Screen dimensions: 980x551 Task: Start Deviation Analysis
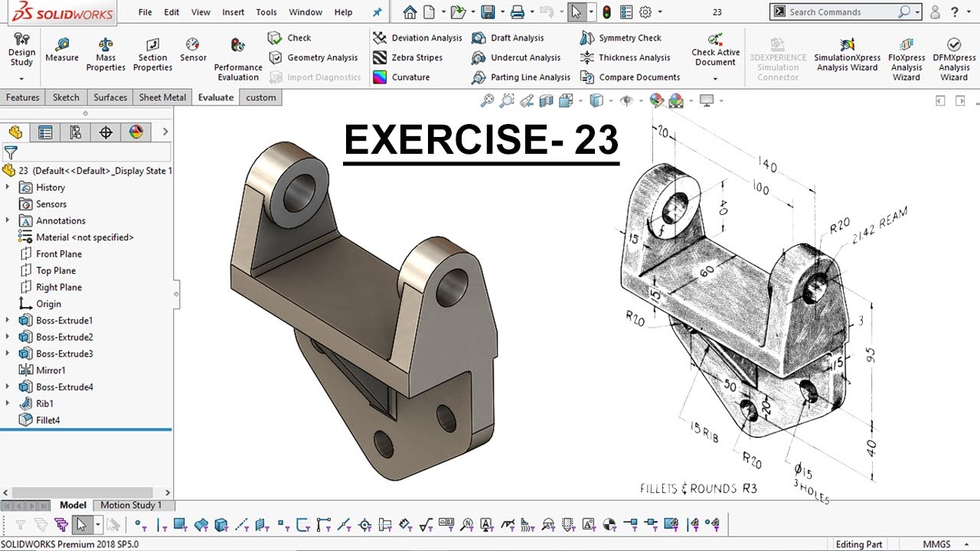pyautogui.click(x=417, y=37)
